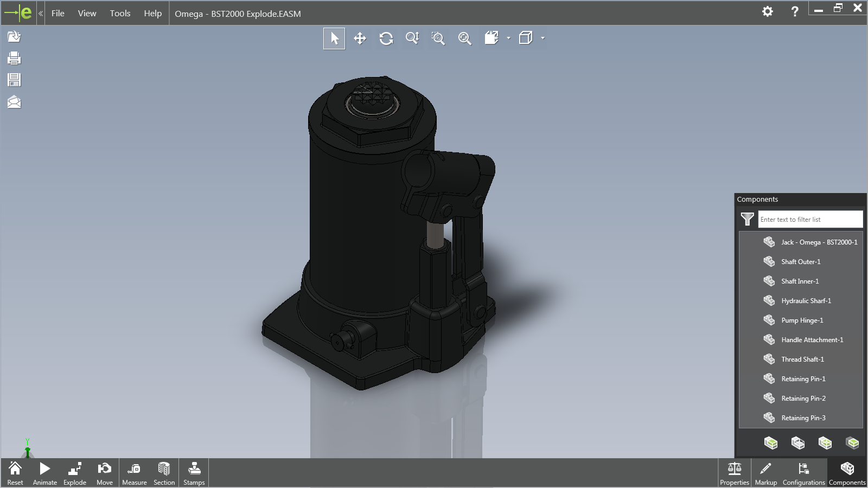Toggle the Properties panel

734,473
